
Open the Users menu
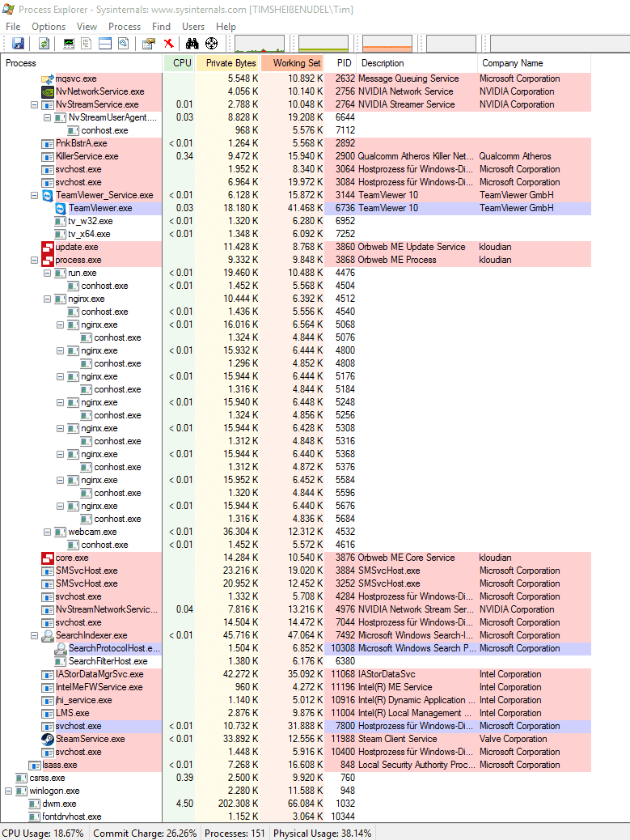tap(193, 26)
